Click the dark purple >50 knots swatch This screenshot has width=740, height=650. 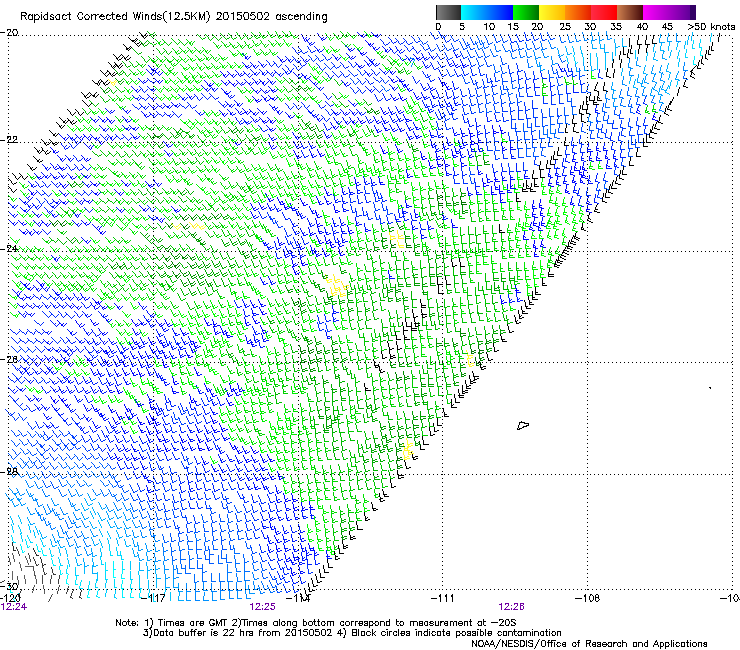click(x=692, y=12)
